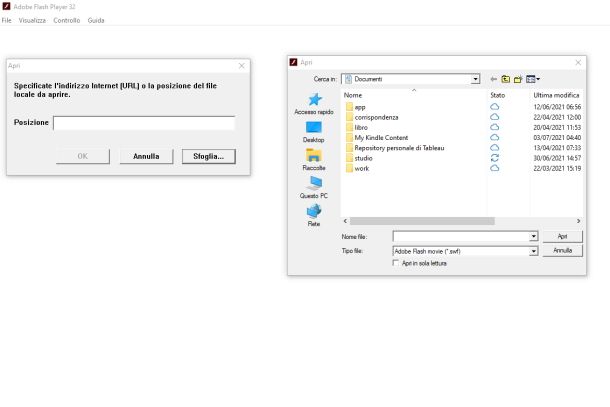Image resolution: width=610 pixels, height=407 pixels.
Task: Click the sync status icon of studio
Action: pyautogui.click(x=494, y=158)
